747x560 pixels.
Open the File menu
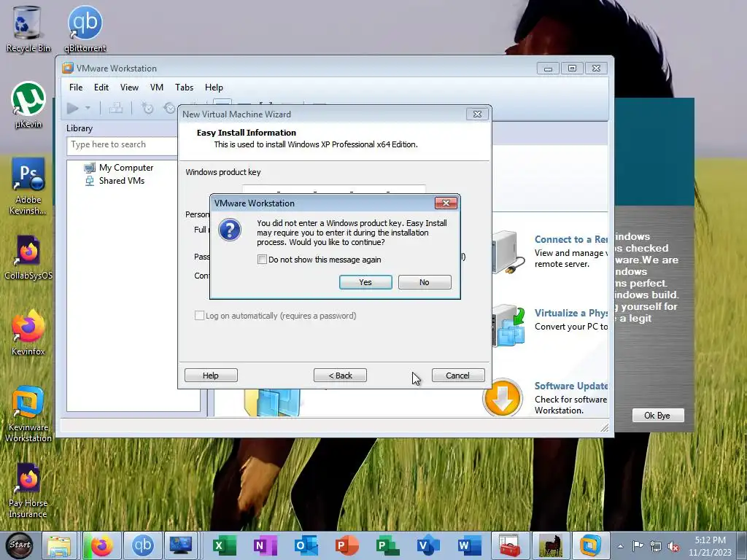coord(76,87)
